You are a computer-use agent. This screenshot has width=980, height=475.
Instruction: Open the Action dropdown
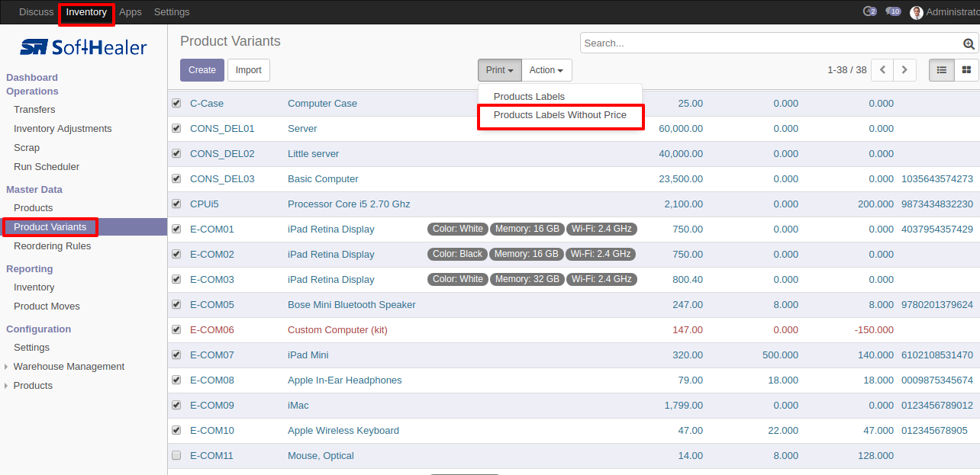point(546,70)
